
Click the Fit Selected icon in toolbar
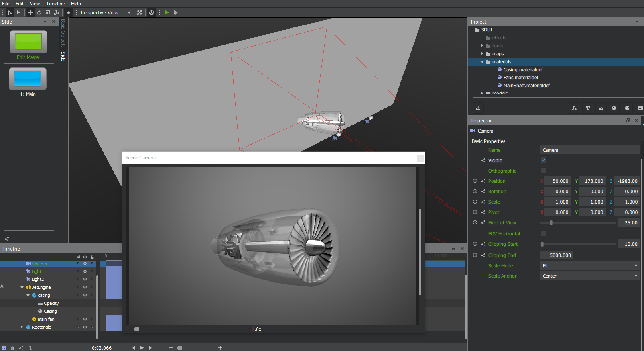coord(140,12)
